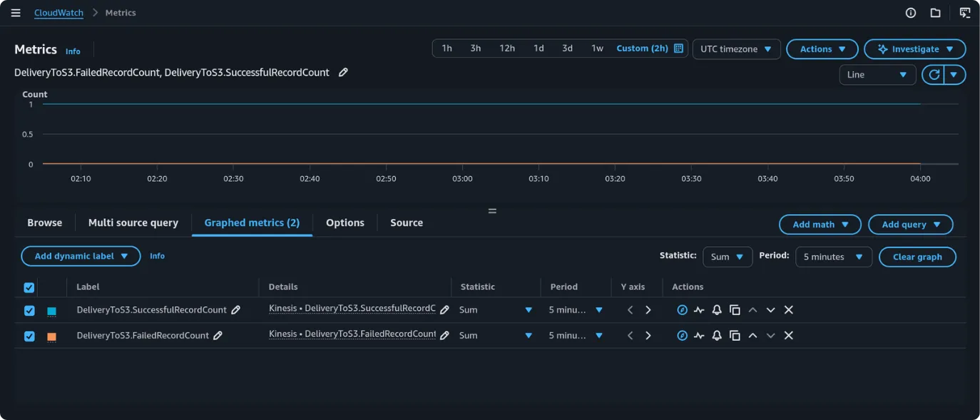Open the UTC timezone dropdown
Viewport: 980px width, 420px height.
click(x=736, y=49)
